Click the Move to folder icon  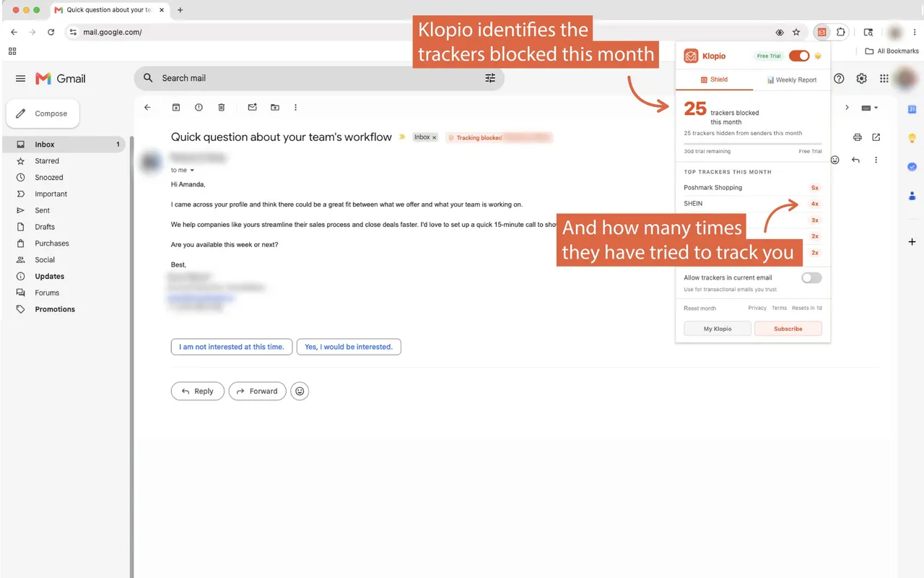275,108
